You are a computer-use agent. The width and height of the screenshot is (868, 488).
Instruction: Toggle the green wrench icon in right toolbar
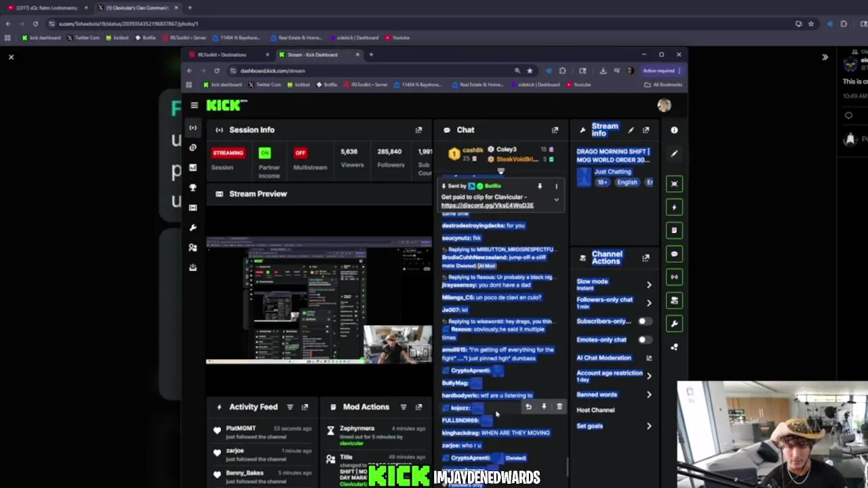point(674,323)
